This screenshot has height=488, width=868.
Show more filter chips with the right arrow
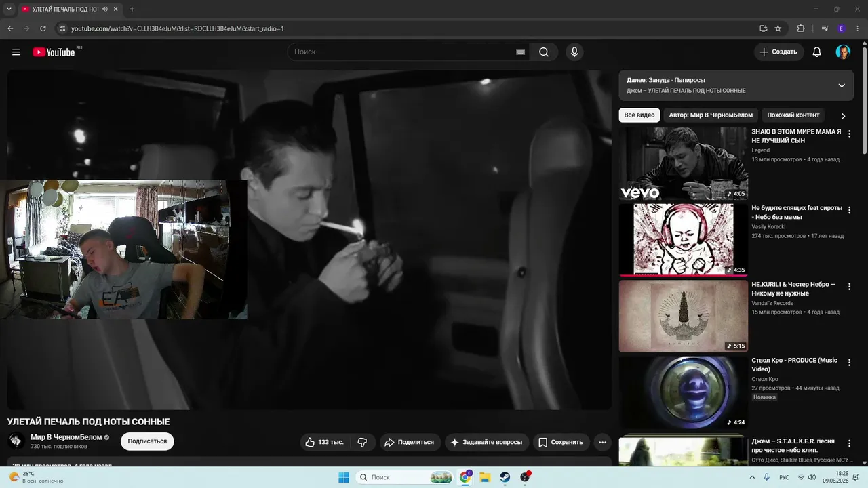(843, 116)
